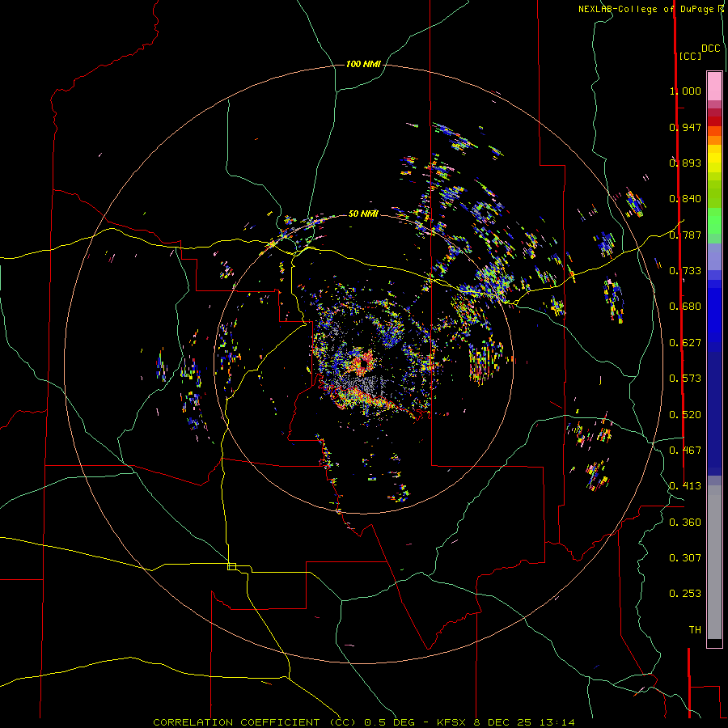This screenshot has height=728, width=728.
Task: Click the 0.253 legend value
Action: click(x=685, y=594)
